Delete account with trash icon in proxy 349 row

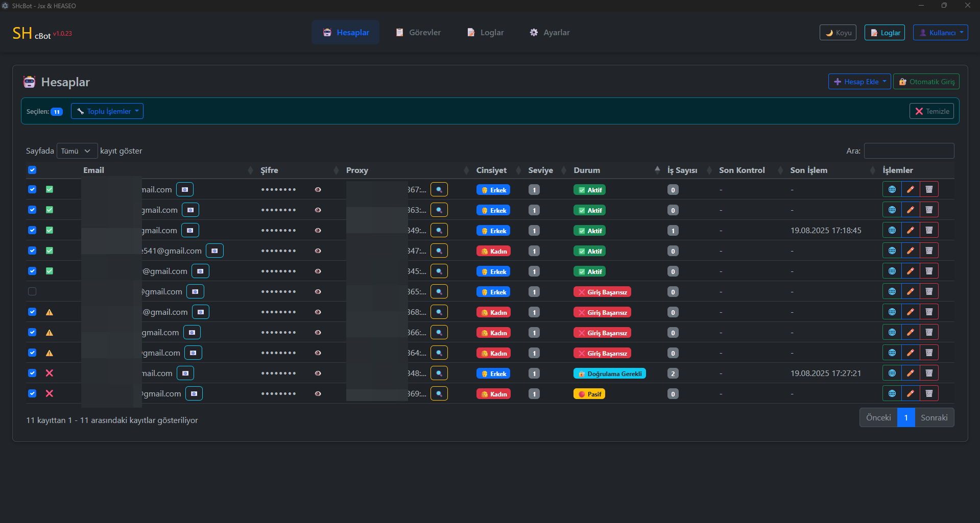point(929,230)
